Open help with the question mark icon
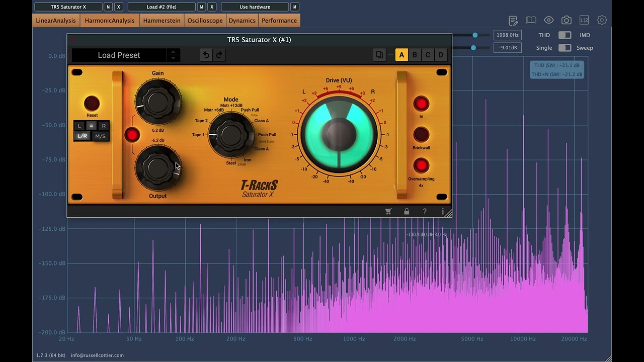This screenshot has width=644, height=362. (425, 212)
